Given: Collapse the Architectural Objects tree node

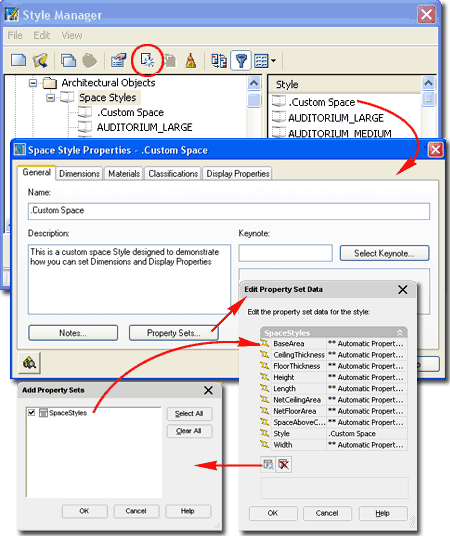Looking at the screenshot, I should 33,83.
